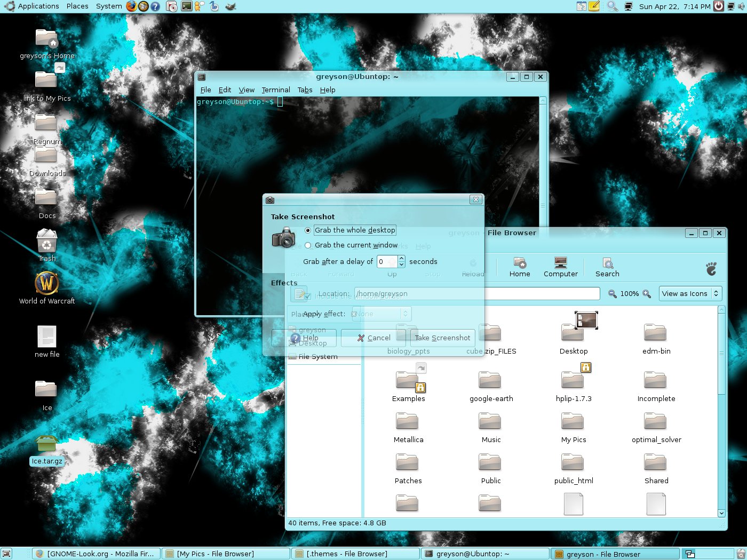Screen dimensions: 747x560
Task: Switch to the '.themes - File Browser' taskbar button
Action: [x=356, y=554]
